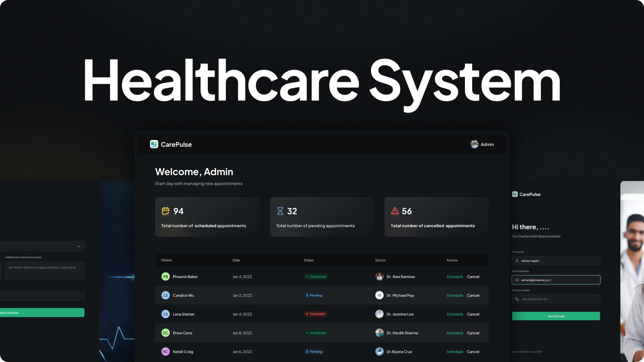Click the CarePulse logo icon in header
The width and height of the screenshot is (644, 362).
coord(154,144)
